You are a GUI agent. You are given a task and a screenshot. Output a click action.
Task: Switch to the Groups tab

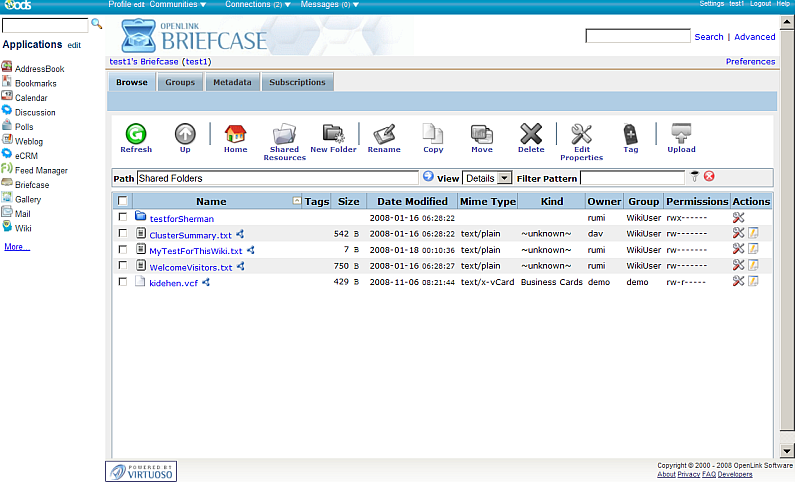point(180,82)
